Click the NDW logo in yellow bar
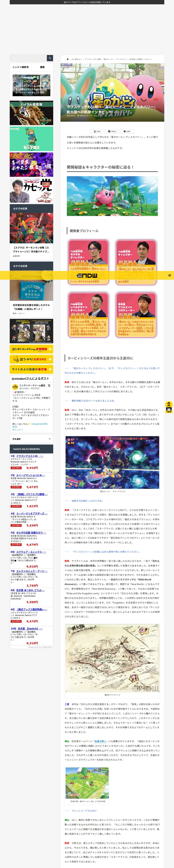The height and width of the screenshot is (868, 174). pos(87,275)
